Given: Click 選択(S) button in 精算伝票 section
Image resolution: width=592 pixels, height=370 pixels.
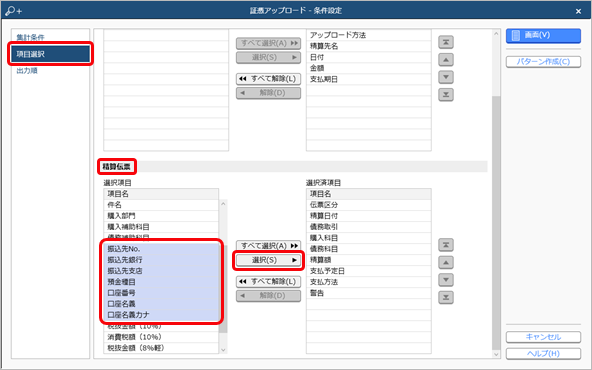Looking at the screenshot, I should click(268, 260).
